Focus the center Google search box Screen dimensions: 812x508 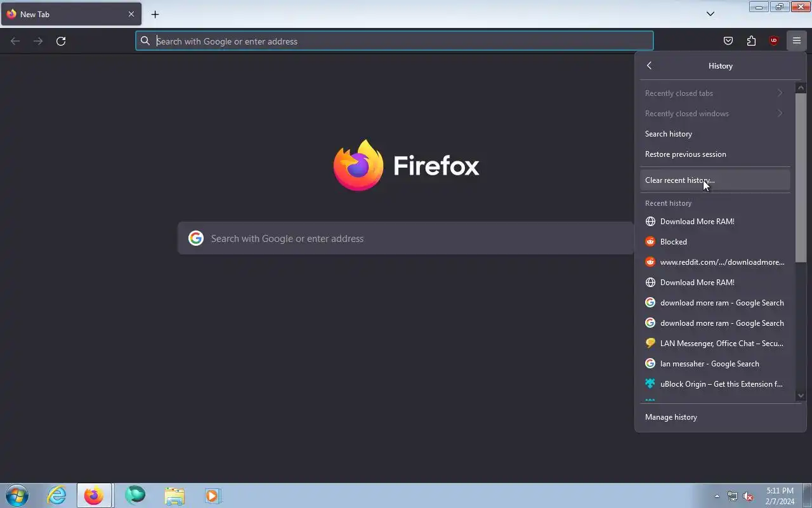click(406, 238)
